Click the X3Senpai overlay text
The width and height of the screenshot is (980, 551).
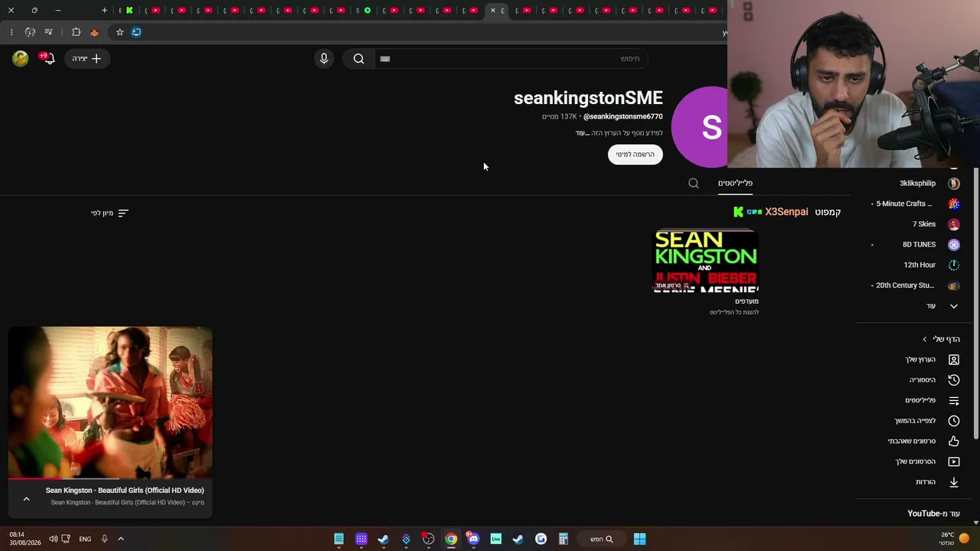786,212
